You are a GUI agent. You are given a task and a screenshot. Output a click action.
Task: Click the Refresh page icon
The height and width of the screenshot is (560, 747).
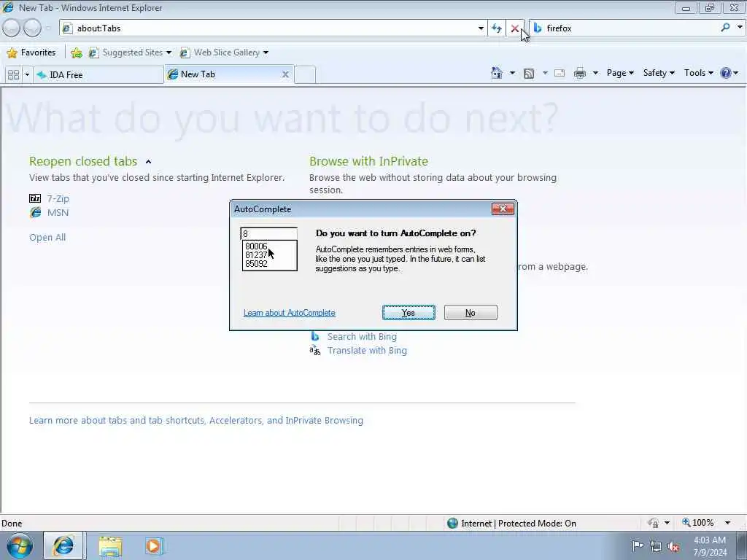(496, 28)
